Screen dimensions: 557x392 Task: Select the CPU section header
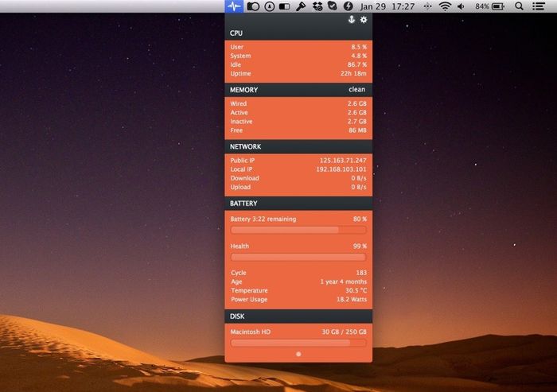298,33
